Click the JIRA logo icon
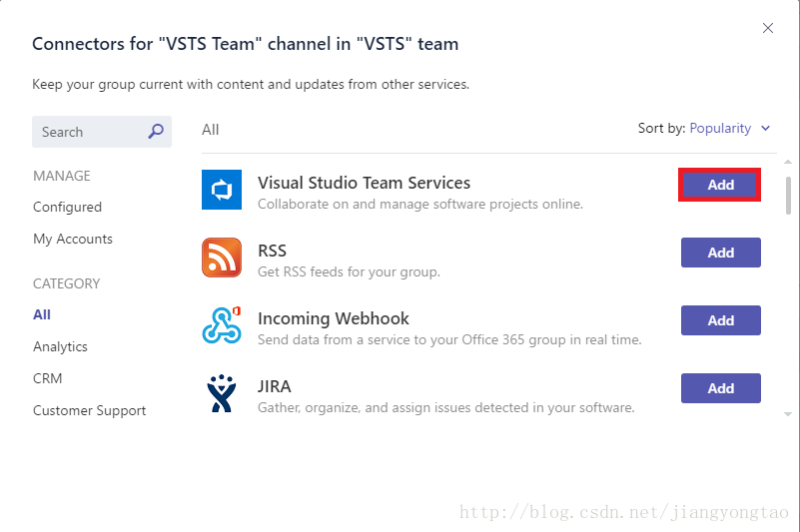This screenshot has height=532, width=800. coord(222,393)
